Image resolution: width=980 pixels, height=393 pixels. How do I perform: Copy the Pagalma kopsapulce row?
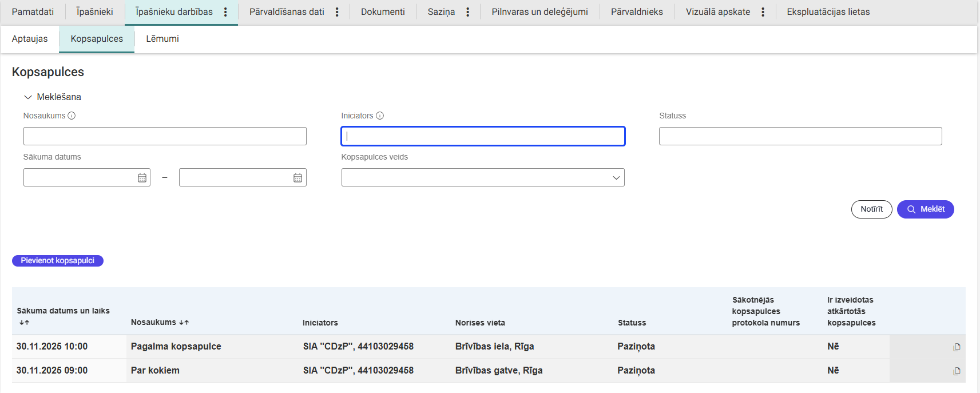[x=957, y=347]
